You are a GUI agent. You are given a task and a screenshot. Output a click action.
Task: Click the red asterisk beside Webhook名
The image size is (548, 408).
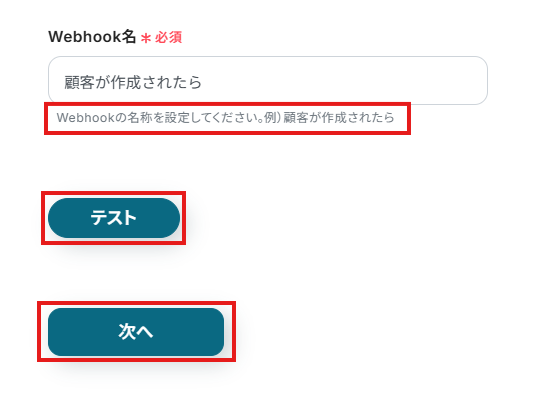146,38
